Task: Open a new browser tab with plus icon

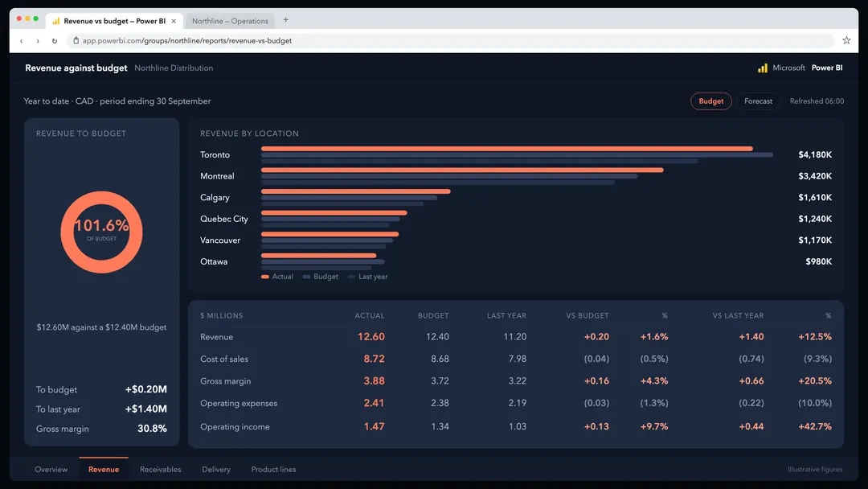Action: 285,20
